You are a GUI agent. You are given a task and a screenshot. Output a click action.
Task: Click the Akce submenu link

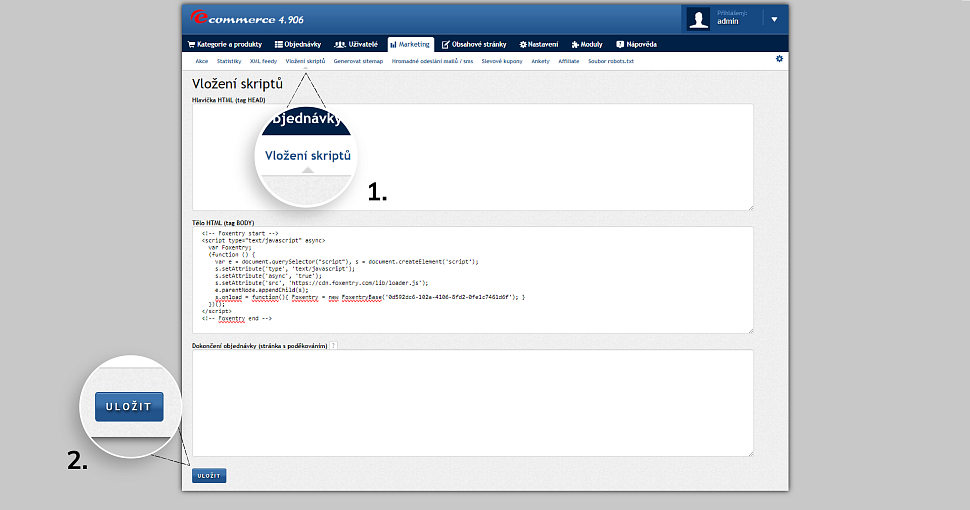[x=202, y=61]
